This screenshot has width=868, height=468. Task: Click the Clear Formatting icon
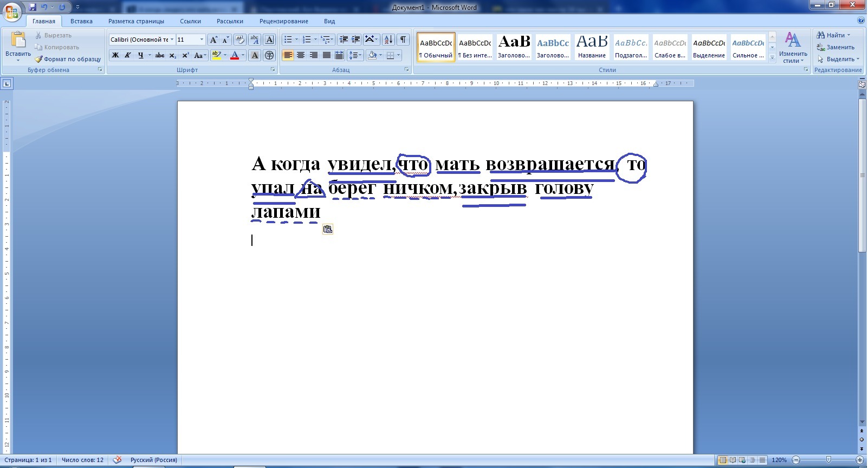tap(240, 40)
